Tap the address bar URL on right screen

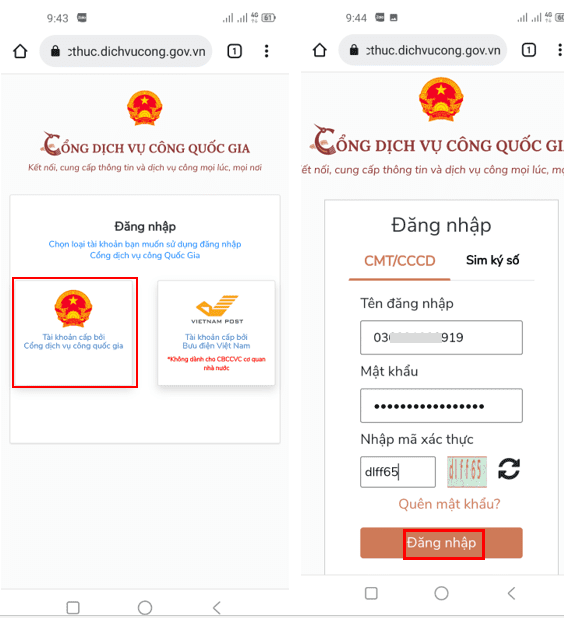point(433,50)
